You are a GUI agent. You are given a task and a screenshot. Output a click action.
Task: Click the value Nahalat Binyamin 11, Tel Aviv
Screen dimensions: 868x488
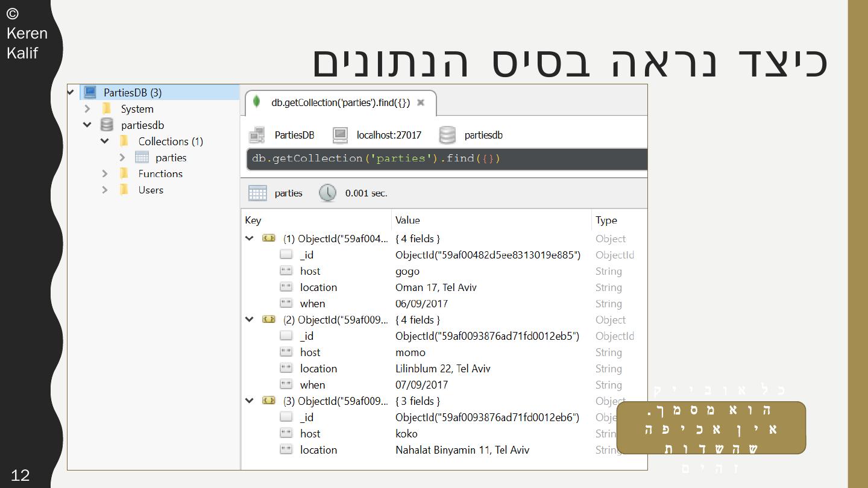click(462, 449)
